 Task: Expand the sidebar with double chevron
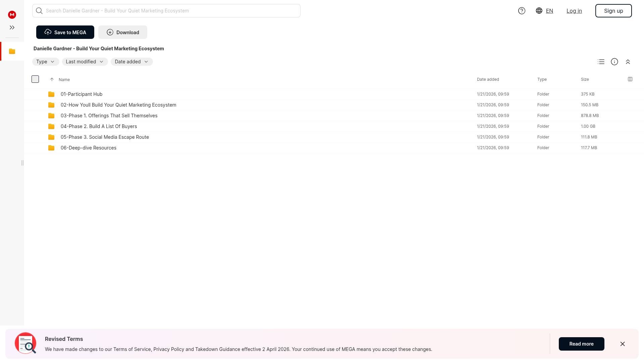click(x=12, y=27)
